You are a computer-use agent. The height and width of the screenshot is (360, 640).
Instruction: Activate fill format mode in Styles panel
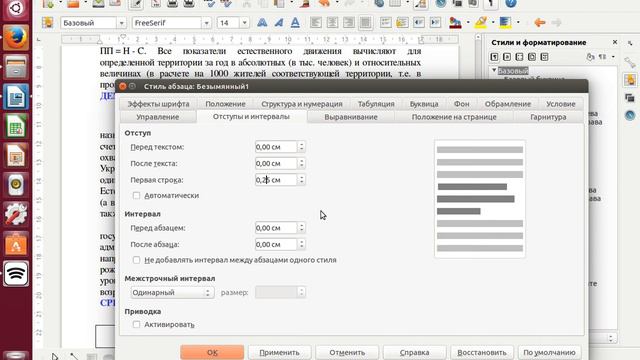590,57
